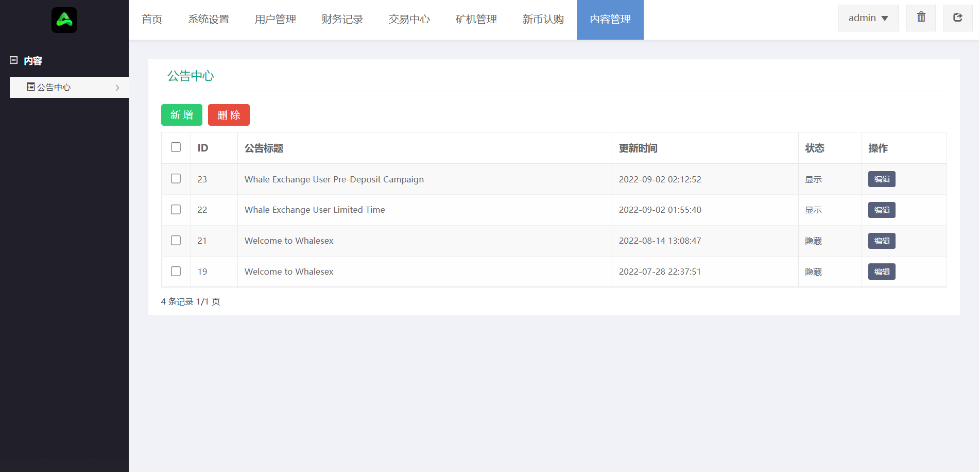This screenshot has width=980, height=472.
Task: Tick the checkbox for row ID 19
Action: click(176, 272)
